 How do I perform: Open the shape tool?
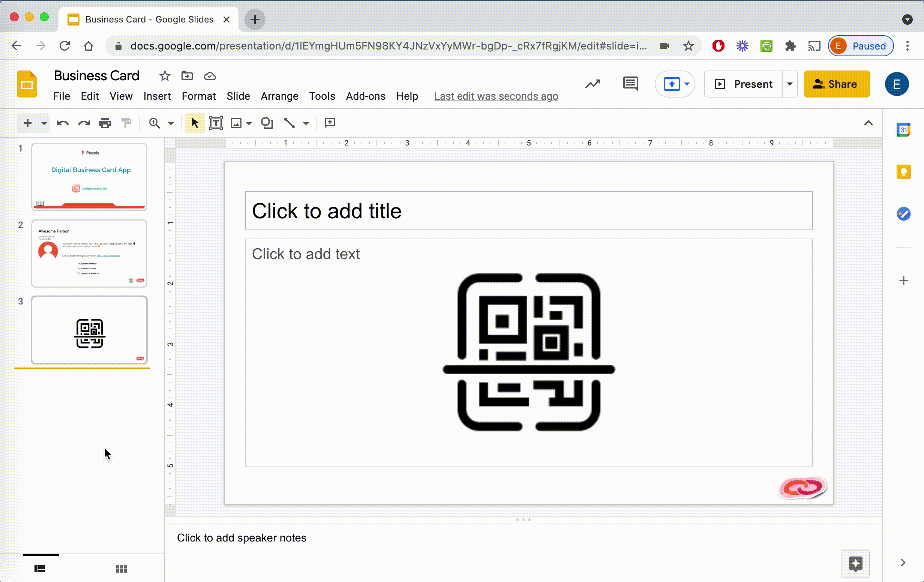[x=267, y=123]
